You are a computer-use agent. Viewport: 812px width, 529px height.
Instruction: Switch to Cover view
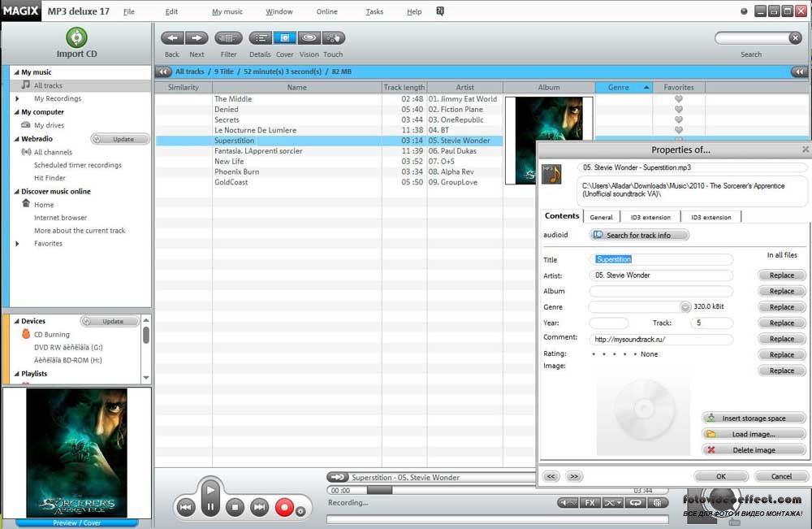284,38
